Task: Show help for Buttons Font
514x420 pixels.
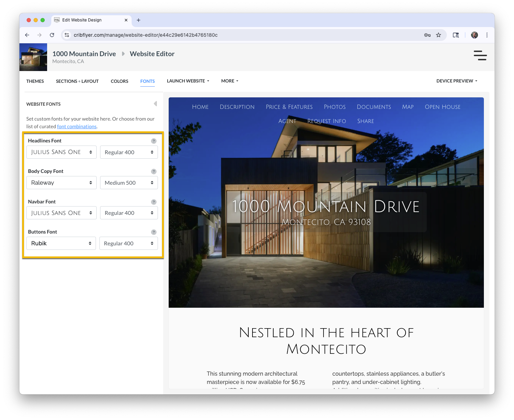Action: [154, 232]
